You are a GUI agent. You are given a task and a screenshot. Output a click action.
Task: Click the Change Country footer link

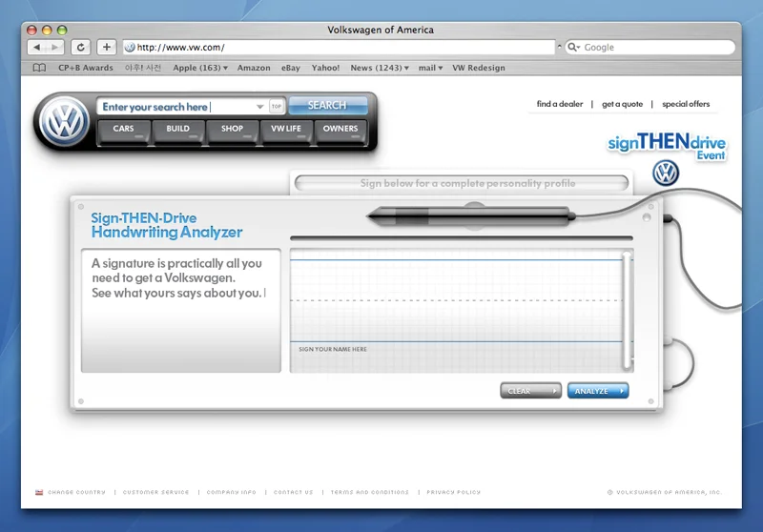coord(76,492)
